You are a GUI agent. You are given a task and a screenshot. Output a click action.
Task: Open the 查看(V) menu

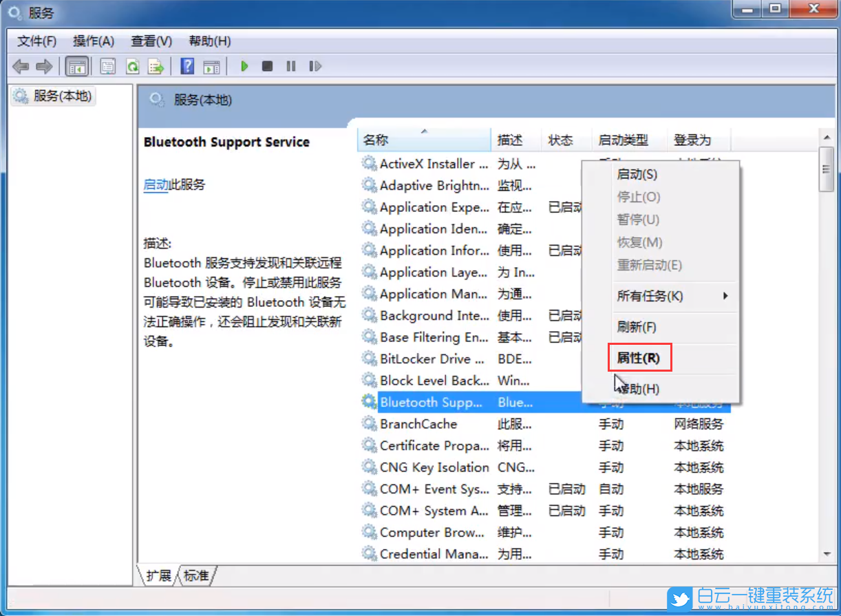[x=150, y=41]
